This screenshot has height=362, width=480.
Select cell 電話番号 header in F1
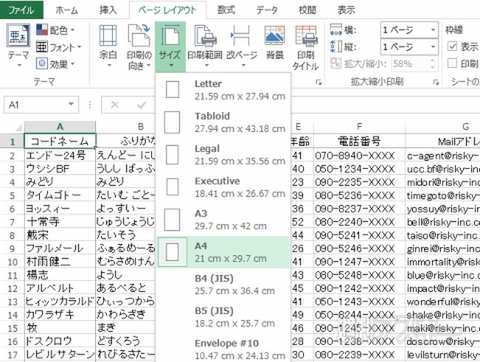pyautogui.click(x=359, y=141)
